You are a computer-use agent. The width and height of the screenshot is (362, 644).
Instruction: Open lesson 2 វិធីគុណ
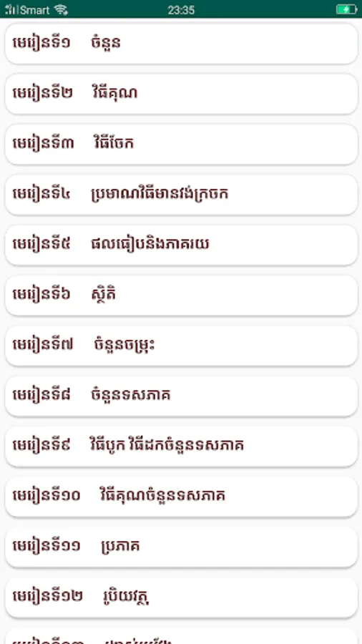pos(181,94)
